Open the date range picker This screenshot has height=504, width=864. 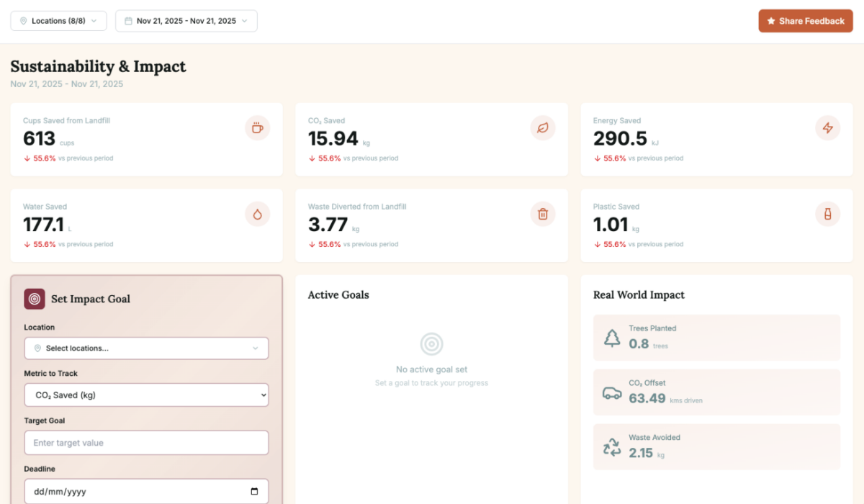point(186,21)
